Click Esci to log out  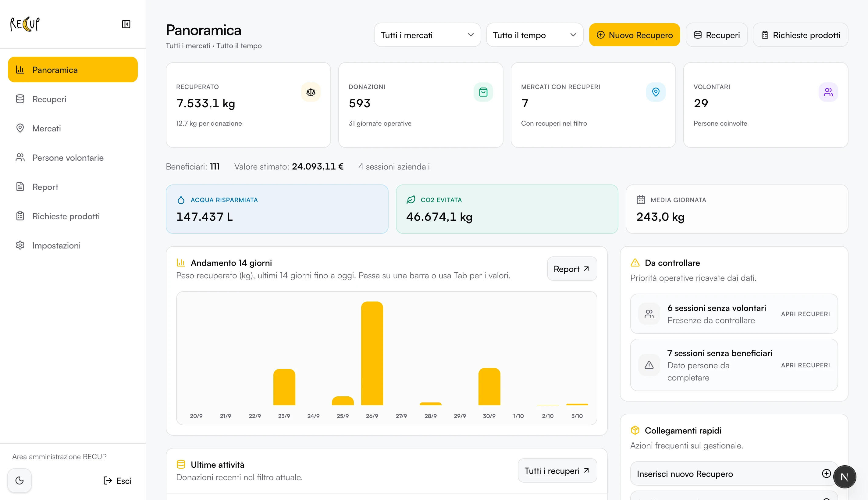pyautogui.click(x=117, y=480)
